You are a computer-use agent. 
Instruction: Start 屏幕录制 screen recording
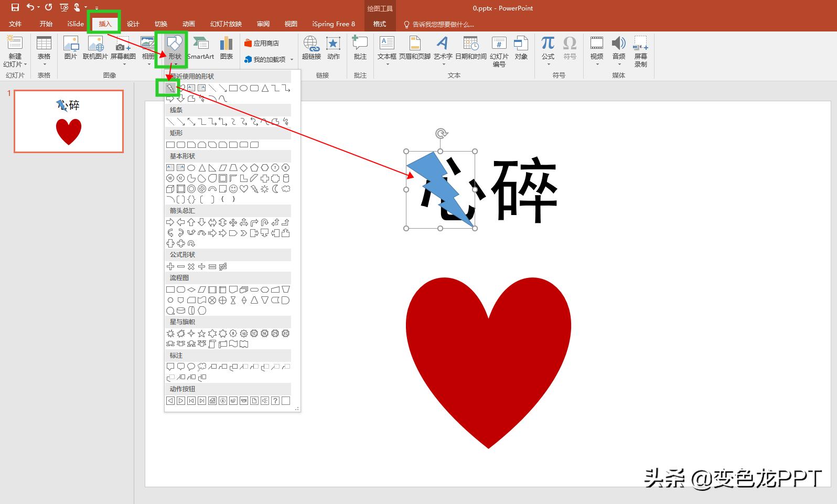click(641, 51)
